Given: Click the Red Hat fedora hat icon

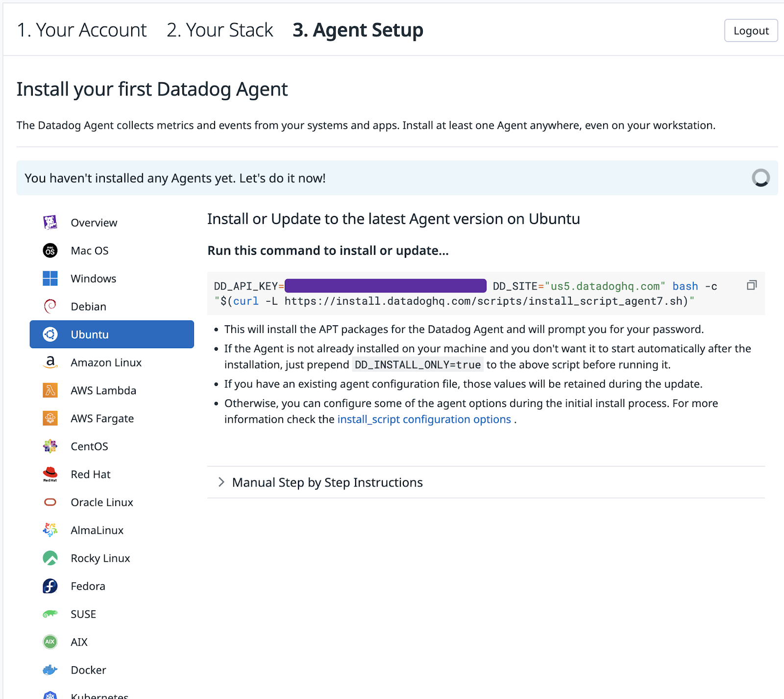Looking at the screenshot, I should click(x=50, y=474).
